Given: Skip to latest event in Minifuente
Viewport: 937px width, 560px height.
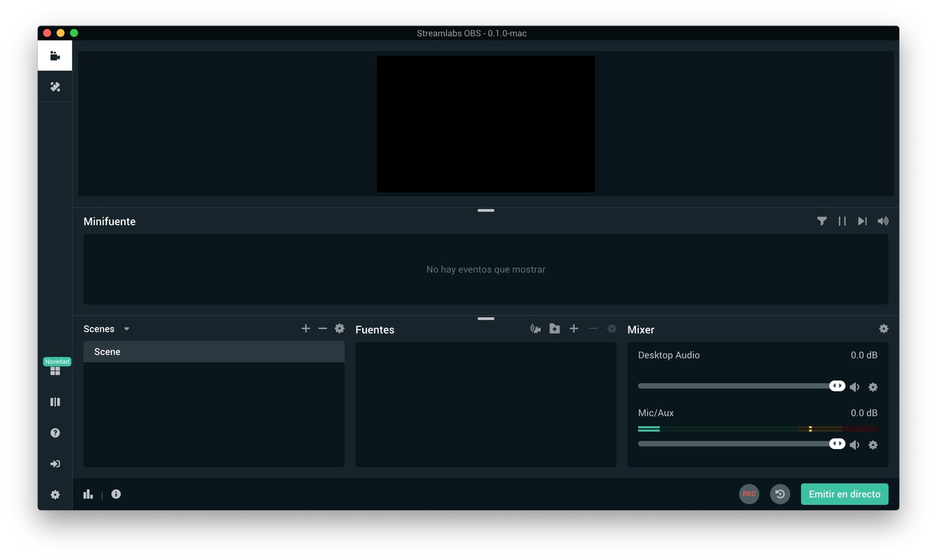Looking at the screenshot, I should pyautogui.click(x=862, y=221).
